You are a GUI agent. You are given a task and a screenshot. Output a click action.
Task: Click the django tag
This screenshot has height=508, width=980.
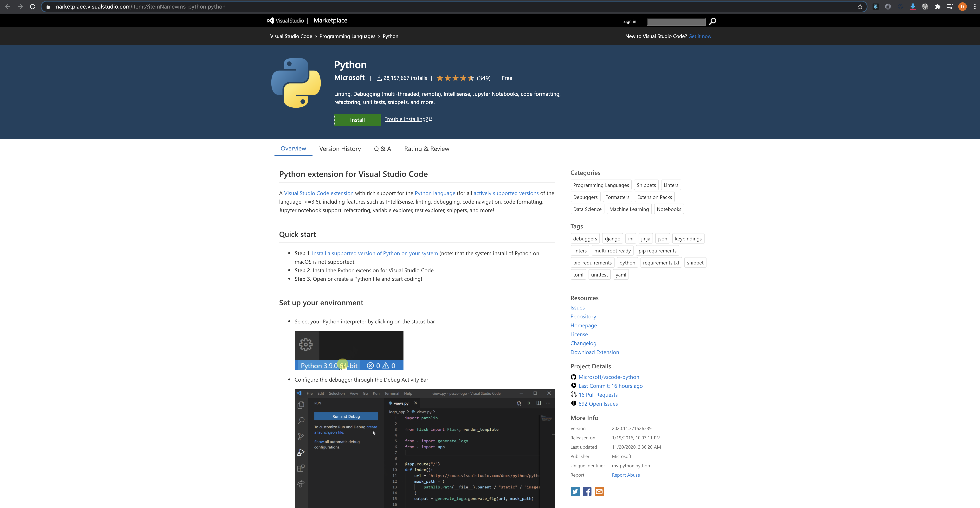coord(613,239)
